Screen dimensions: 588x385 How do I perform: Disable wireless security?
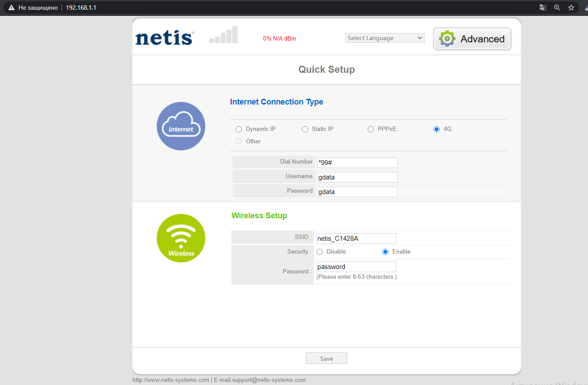coord(320,252)
